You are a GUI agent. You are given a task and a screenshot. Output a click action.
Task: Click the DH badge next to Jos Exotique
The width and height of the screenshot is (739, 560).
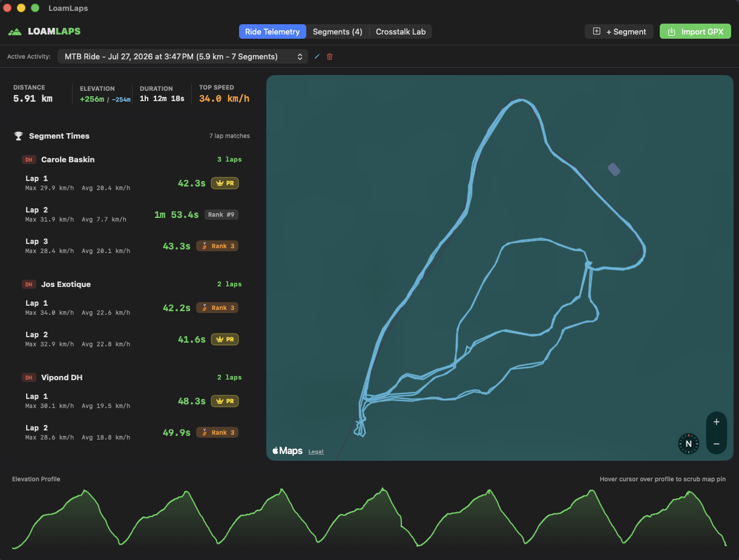pyautogui.click(x=28, y=285)
